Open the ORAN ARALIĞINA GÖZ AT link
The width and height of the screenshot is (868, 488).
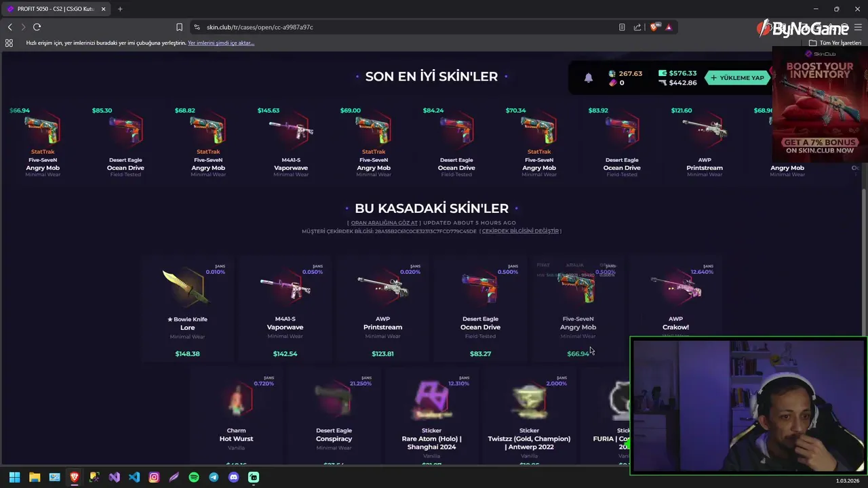[x=384, y=223]
